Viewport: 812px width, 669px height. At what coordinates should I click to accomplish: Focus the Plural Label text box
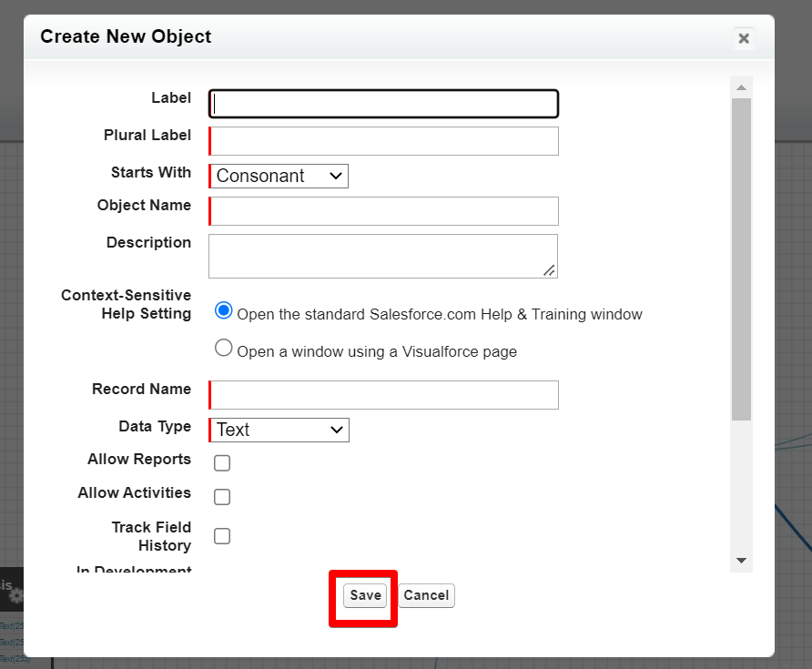point(384,141)
